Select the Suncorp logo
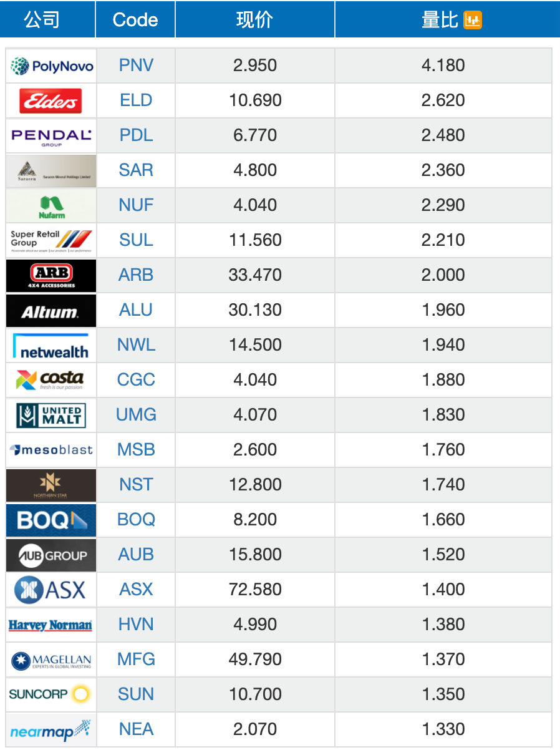The height and width of the screenshot is (755, 560). 51,694
